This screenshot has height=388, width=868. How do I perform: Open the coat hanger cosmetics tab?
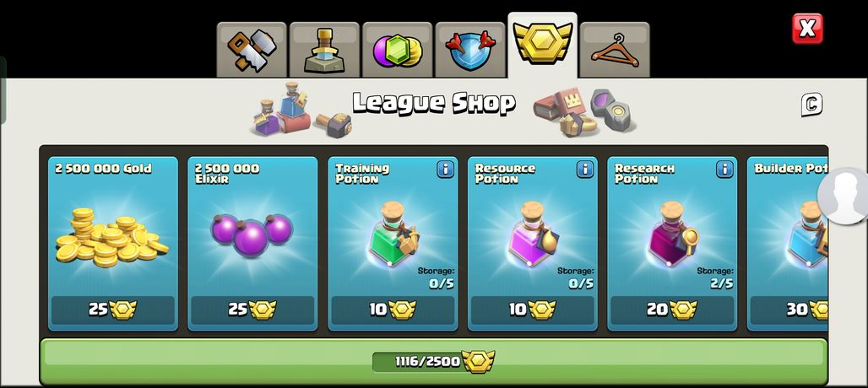point(615,51)
